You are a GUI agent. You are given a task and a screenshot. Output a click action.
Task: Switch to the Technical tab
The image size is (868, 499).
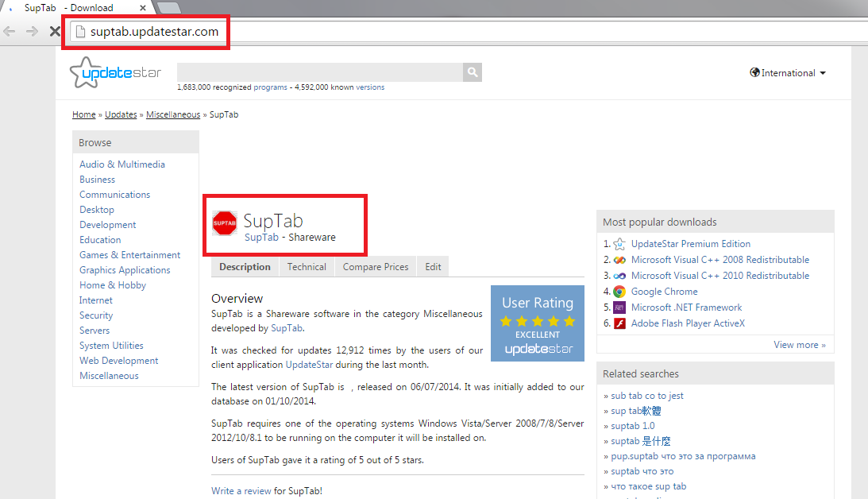tap(307, 267)
